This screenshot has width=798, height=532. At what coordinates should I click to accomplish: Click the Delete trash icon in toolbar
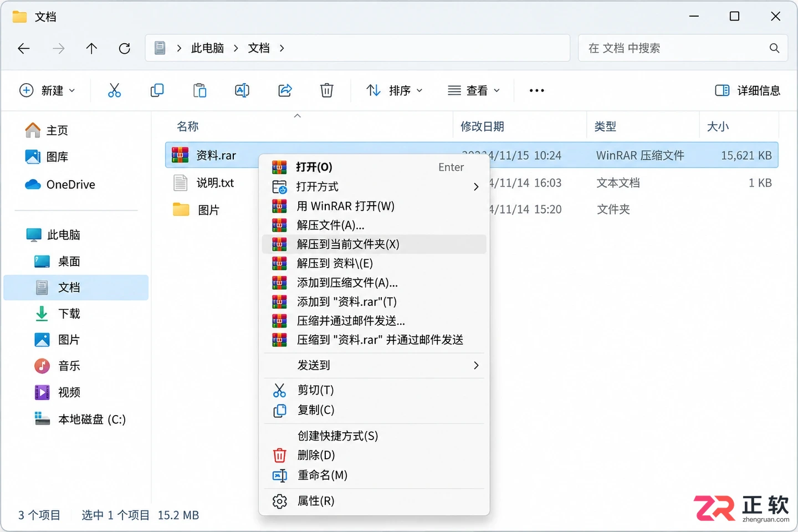tap(327, 90)
